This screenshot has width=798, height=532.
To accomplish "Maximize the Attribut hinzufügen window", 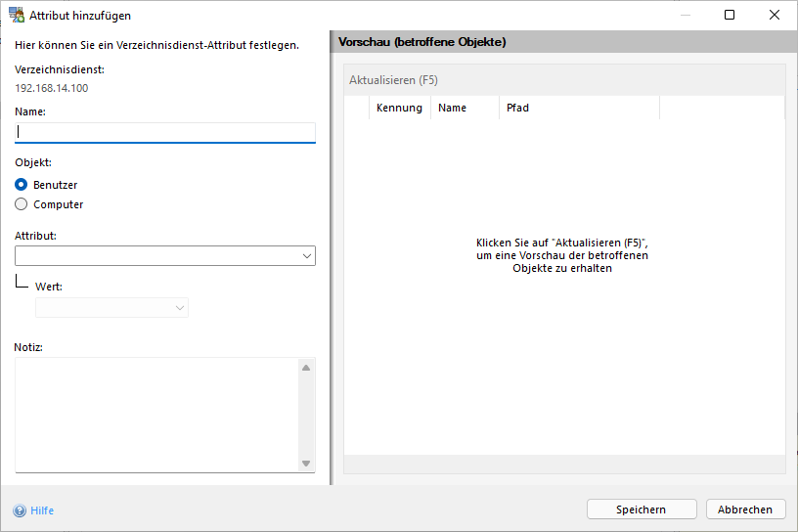I will (x=730, y=16).
